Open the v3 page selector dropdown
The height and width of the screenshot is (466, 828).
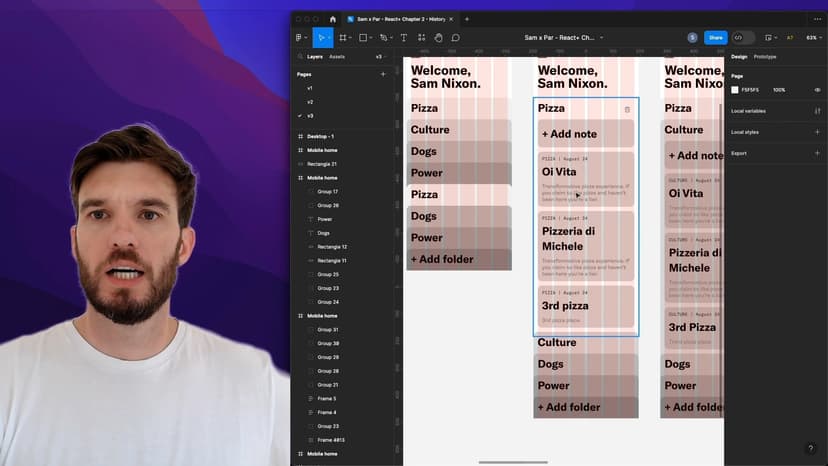381,57
